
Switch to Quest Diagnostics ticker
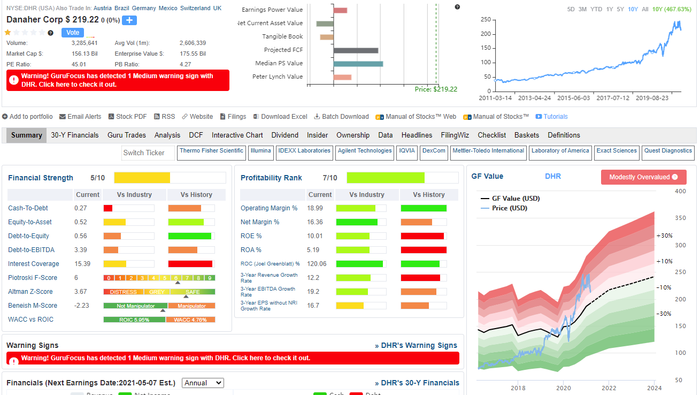click(668, 153)
